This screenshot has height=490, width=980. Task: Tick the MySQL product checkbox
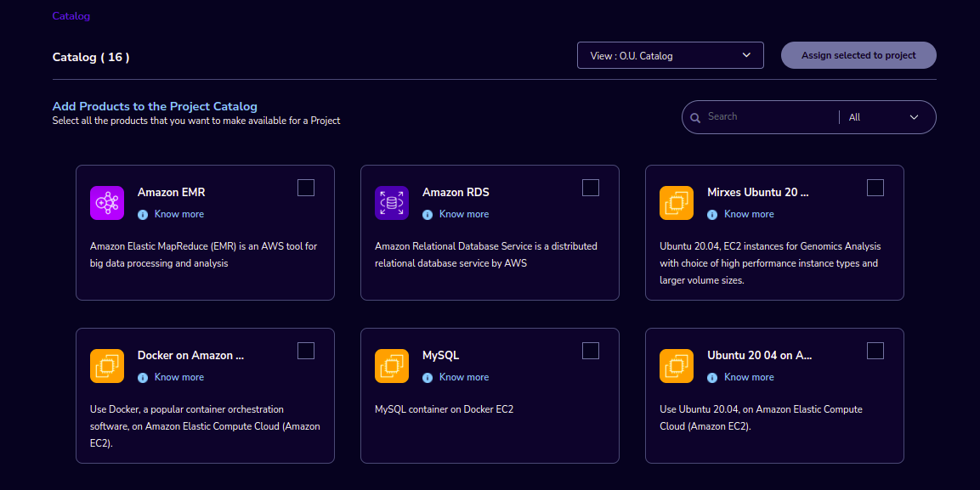click(x=591, y=351)
